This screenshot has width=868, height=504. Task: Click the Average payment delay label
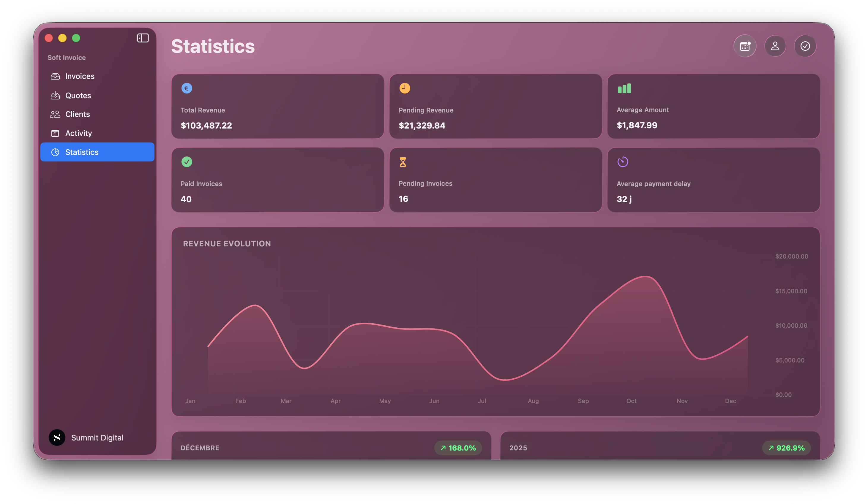click(654, 184)
